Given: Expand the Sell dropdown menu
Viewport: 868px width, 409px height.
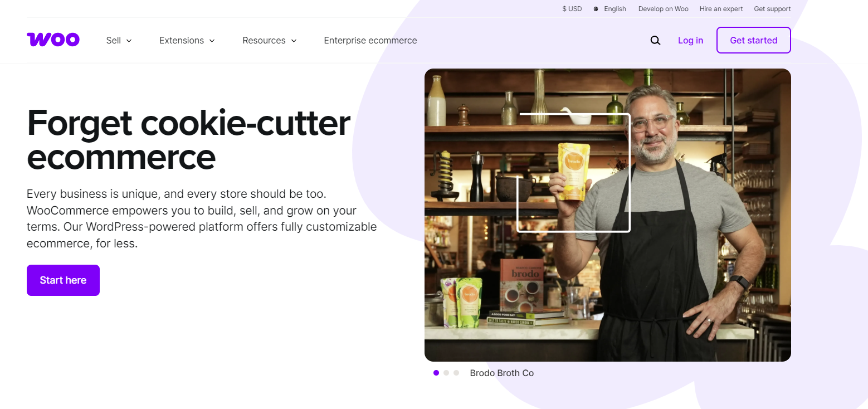Looking at the screenshot, I should tap(119, 40).
